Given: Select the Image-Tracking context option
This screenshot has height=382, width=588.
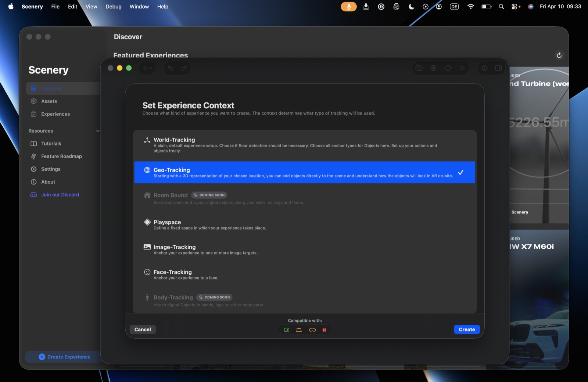Looking at the screenshot, I should click(305, 250).
